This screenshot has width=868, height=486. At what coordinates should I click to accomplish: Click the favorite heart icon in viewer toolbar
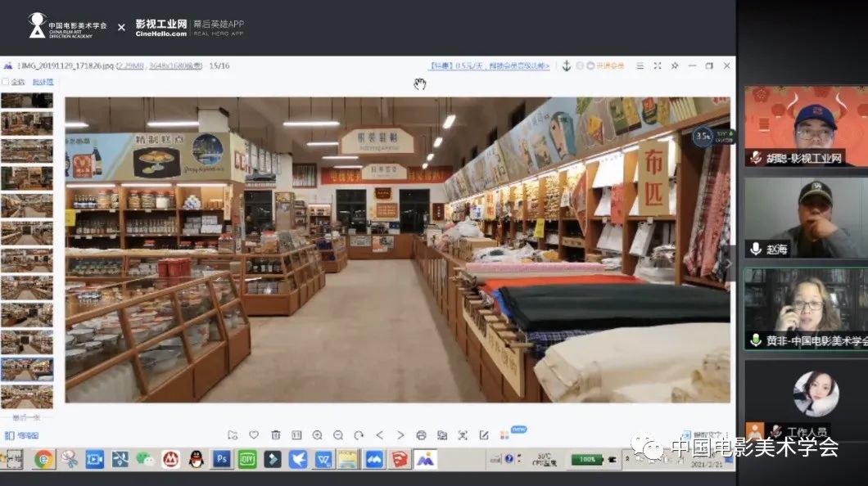pyautogui.click(x=254, y=435)
